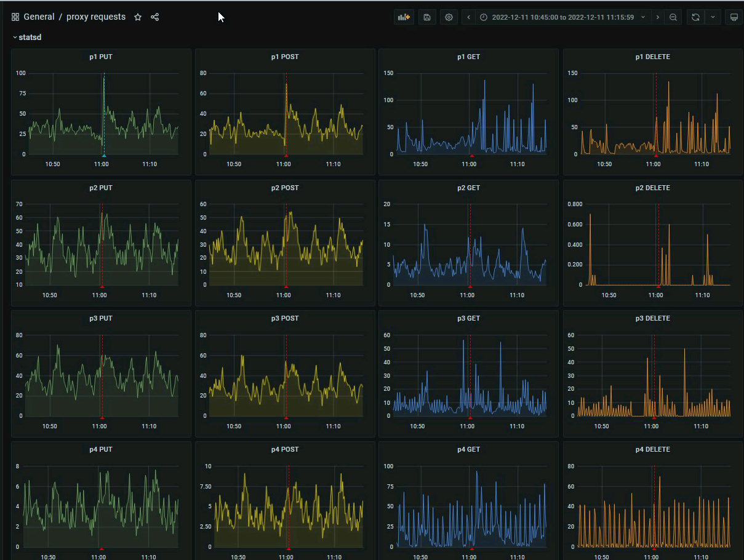Open the p2 DELETE panel title menu
The width and height of the screenshot is (744, 560).
(x=653, y=188)
